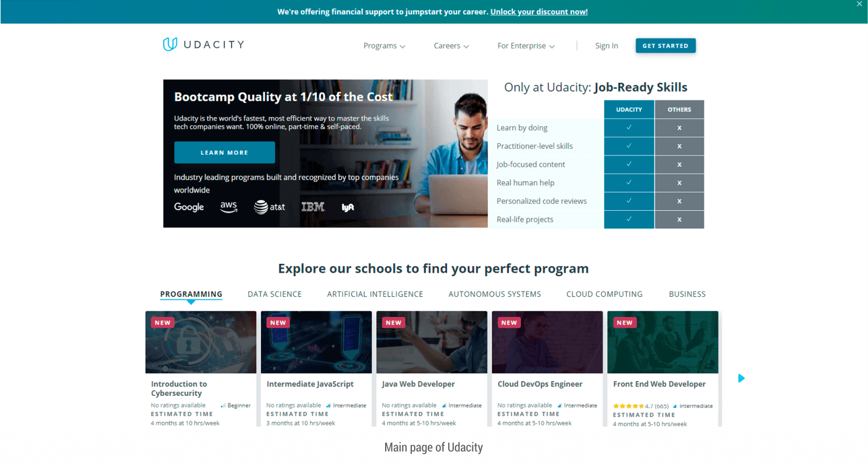Open the Introduction to Cybersecurity card image
Screen dimensions: 868x470
click(201, 342)
